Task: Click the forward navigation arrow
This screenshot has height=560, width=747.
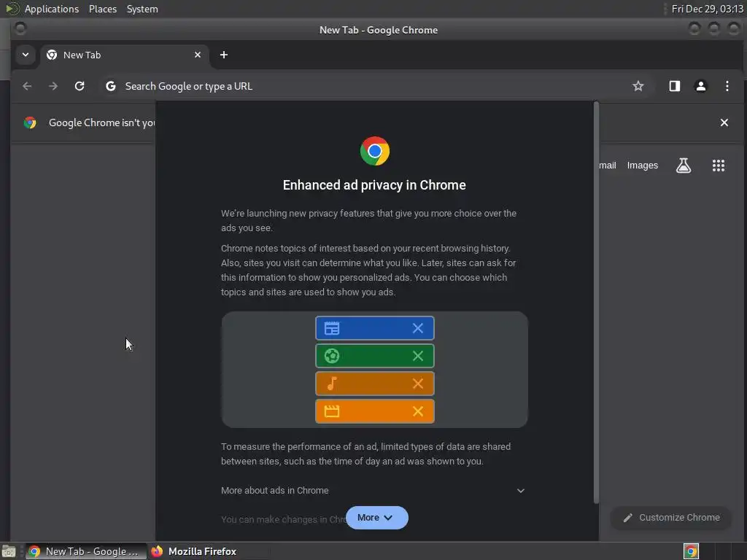Action: click(53, 86)
